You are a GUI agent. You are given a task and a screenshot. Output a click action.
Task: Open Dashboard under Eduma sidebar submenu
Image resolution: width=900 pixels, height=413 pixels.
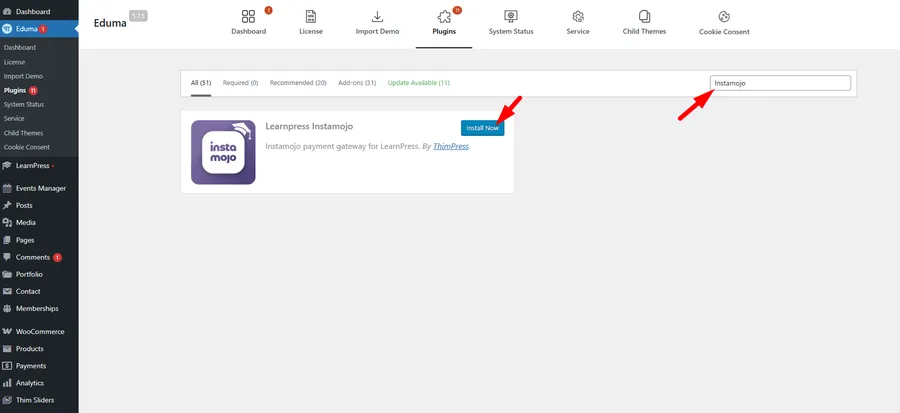point(20,48)
